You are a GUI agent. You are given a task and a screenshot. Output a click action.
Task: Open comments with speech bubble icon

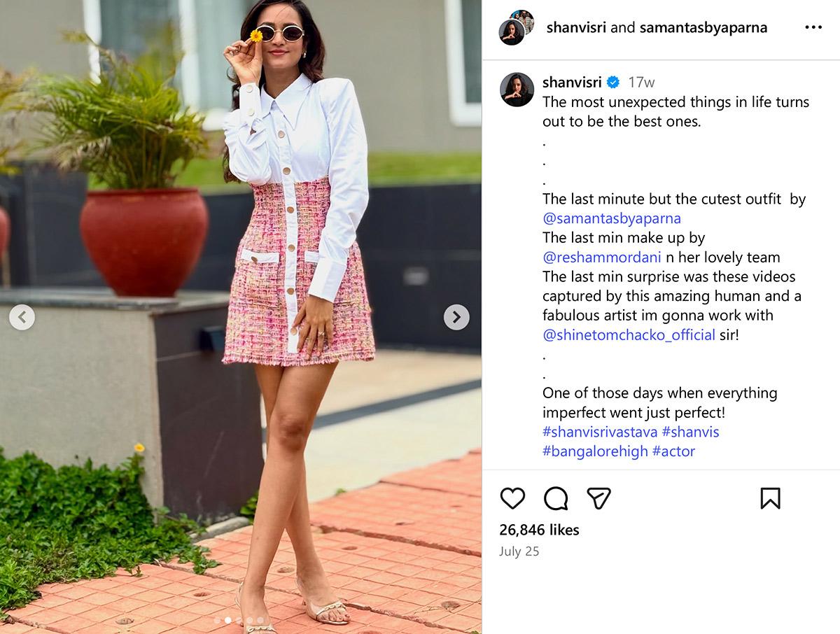[x=556, y=498]
